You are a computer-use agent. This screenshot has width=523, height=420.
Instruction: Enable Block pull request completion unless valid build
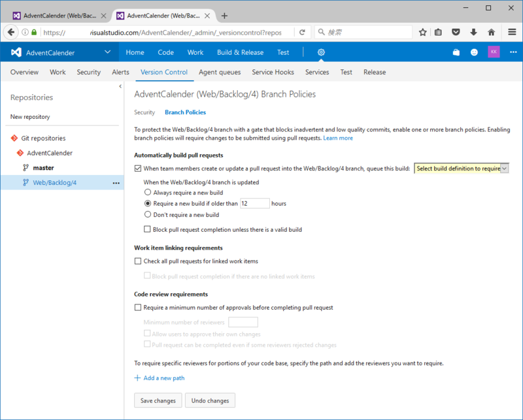point(147,229)
